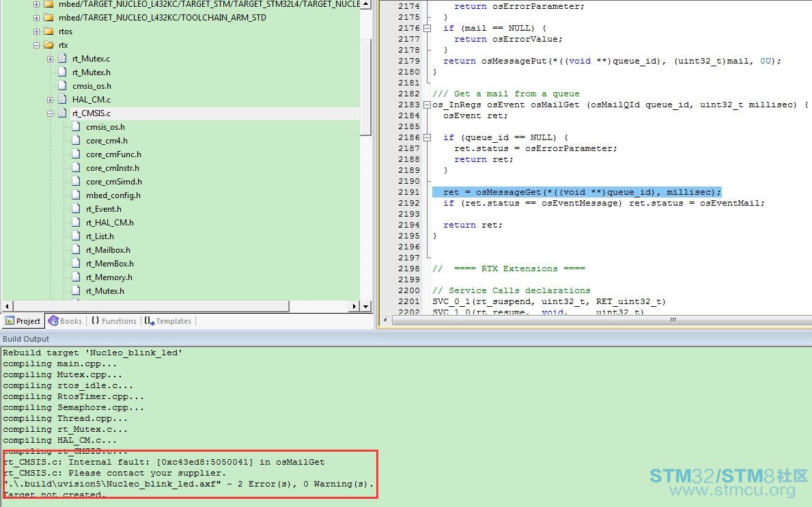Click the rt_CMSIS.c file icon
This screenshot has width=812, height=507.
click(x=63, y=113)
